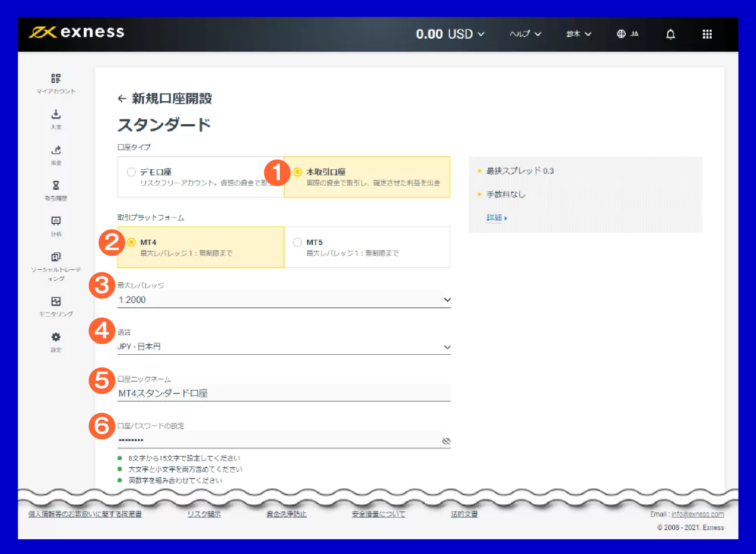Go back with the arrow beside 新規口座開設

(122, 99)
